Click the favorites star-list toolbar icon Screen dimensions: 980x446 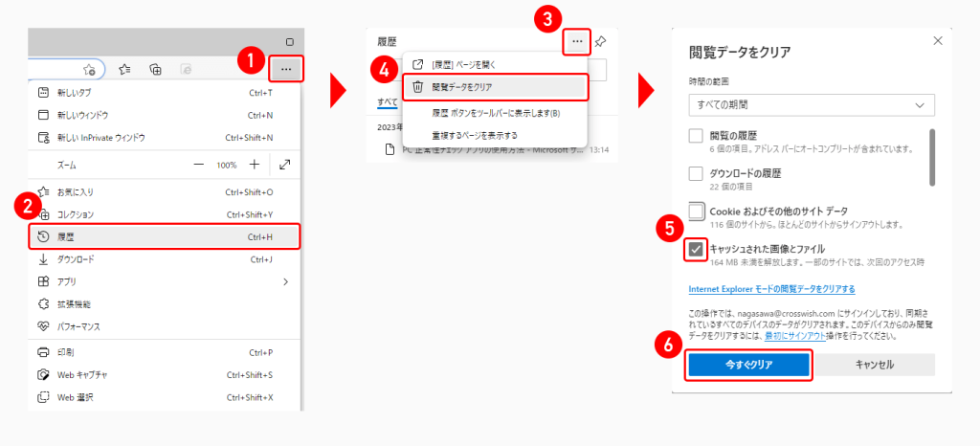point(124,69)
